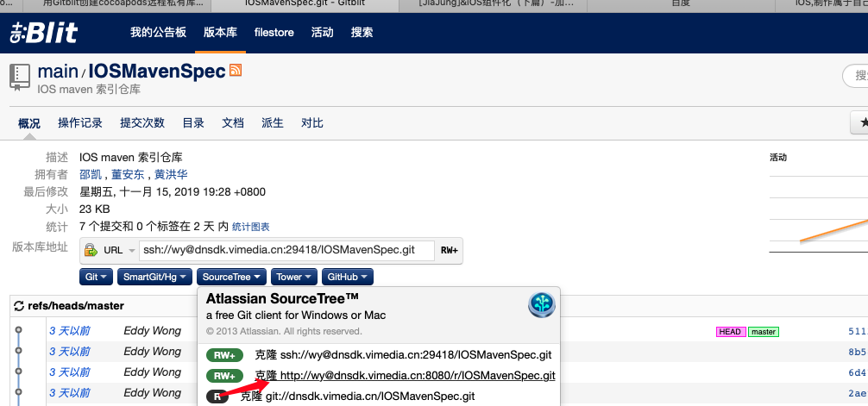
Task: Open the 统计图表 link
Action: click(251, 227)
